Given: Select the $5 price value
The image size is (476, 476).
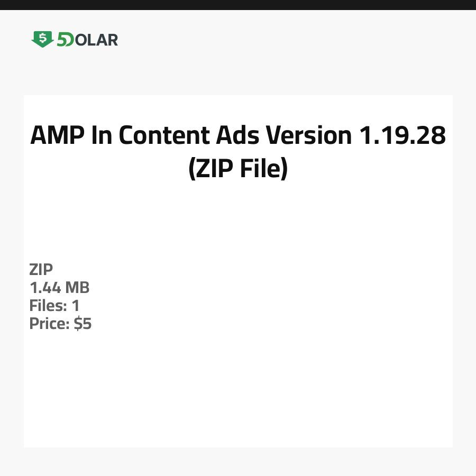Looking at the screenshot, I should (x=83, y=324).
